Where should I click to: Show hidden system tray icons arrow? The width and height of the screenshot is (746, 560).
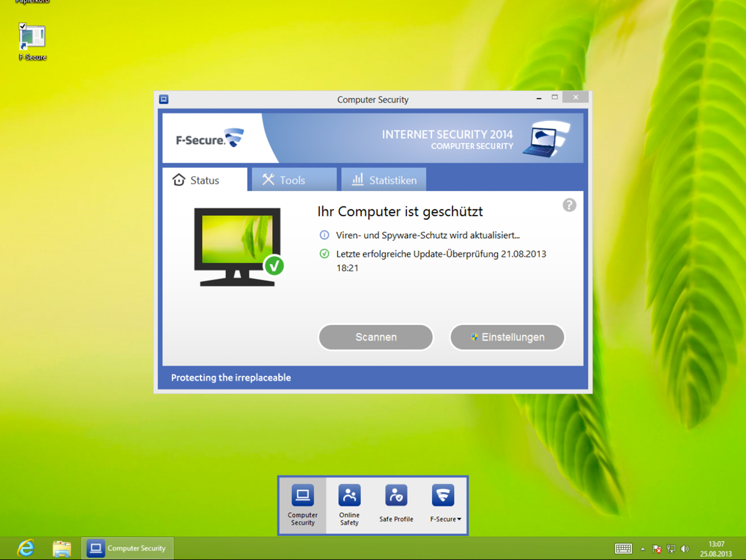(642, 549)
